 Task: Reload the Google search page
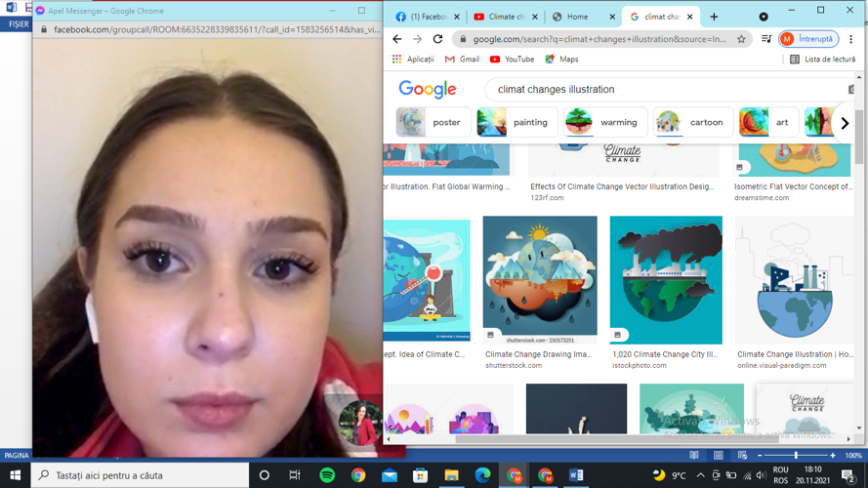(x=437, y=39)
